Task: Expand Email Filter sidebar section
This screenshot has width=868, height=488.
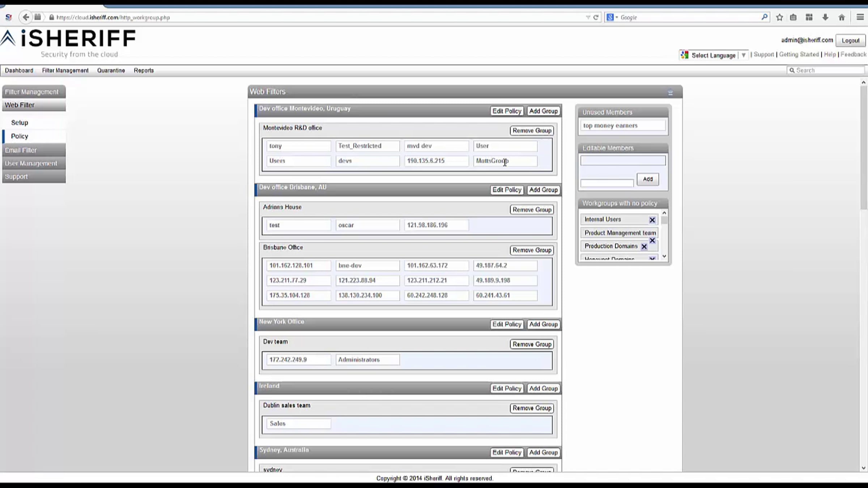Action: (x=34, y=150)
